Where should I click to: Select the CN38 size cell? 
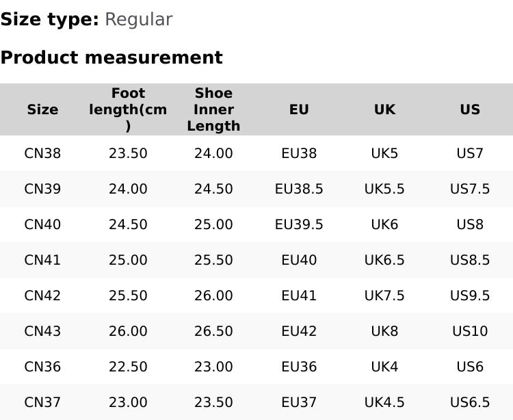(x=42, y=153)
